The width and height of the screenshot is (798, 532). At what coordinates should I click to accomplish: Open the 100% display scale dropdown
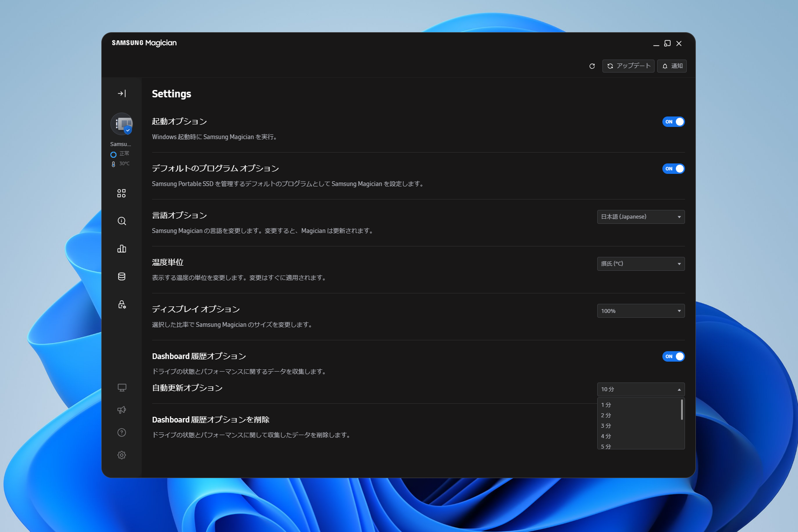[x=641, y=311]
